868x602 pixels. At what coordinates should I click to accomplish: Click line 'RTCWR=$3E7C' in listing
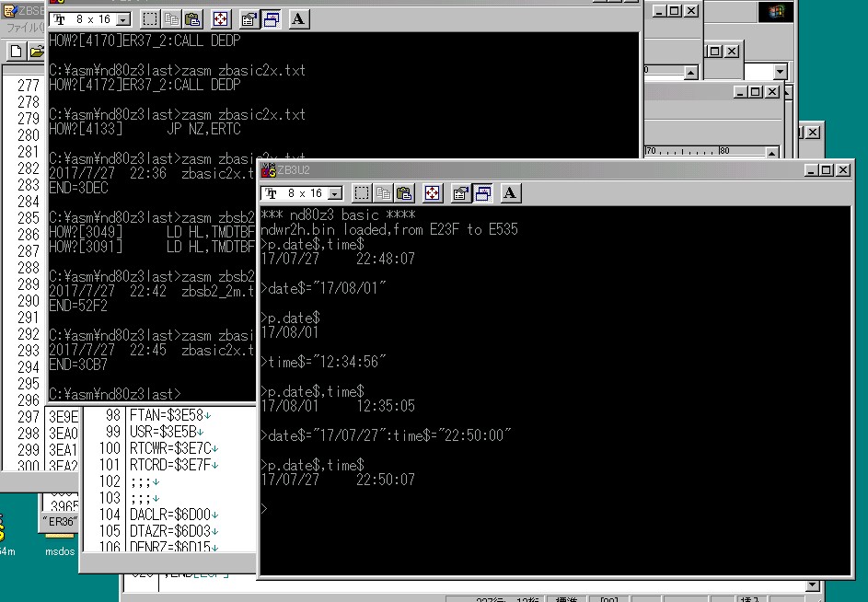(x=174, y=448)
